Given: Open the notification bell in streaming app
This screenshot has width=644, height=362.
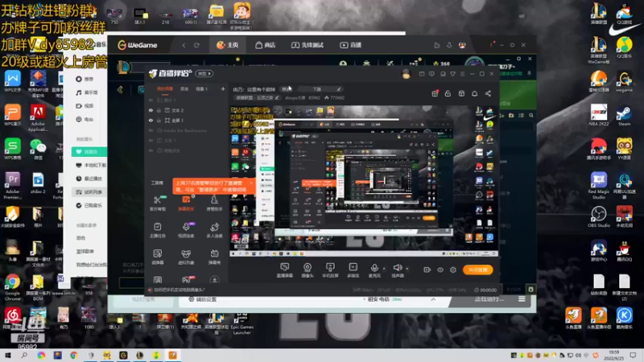Looking at the screenshot, I should coord(474,93).
